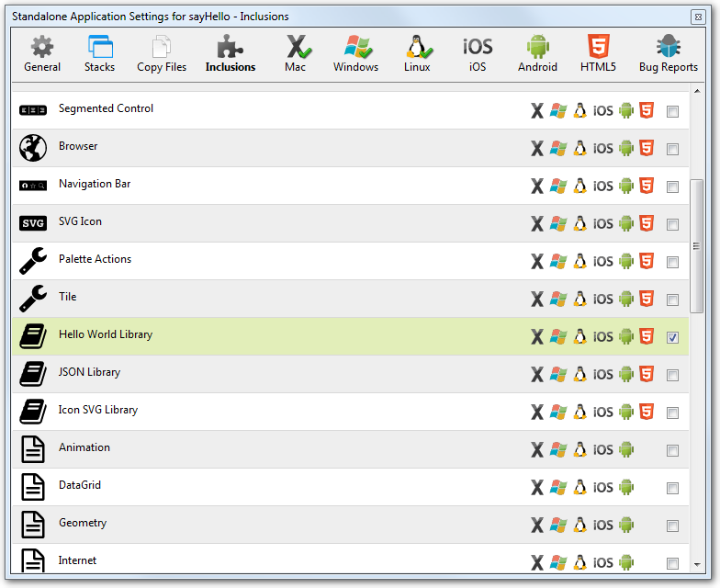Viewport: 720px width, 588px height.
Task: Select the Inclusions tab
Action: pyautogui.click(x=231, y=53)
